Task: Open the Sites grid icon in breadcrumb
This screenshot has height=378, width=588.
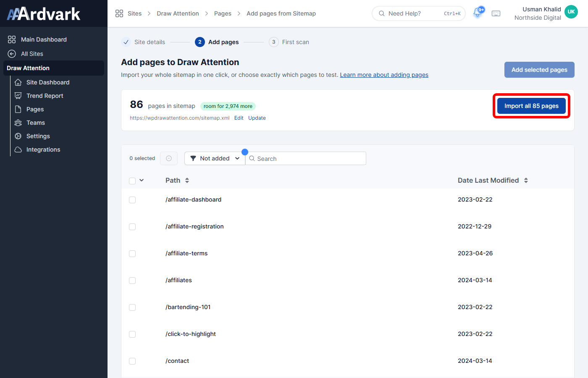Action: pyautogui.click(x=119, y=13)
